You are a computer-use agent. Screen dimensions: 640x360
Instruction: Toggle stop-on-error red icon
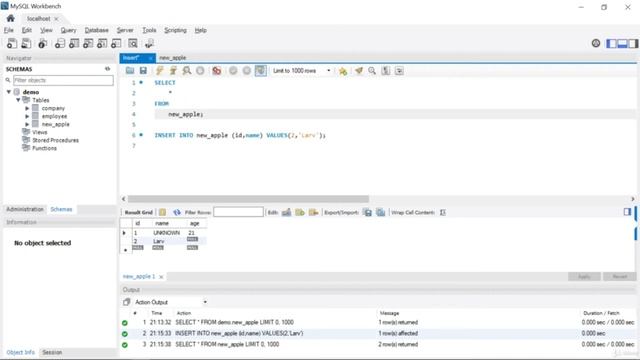pos(217,71)
